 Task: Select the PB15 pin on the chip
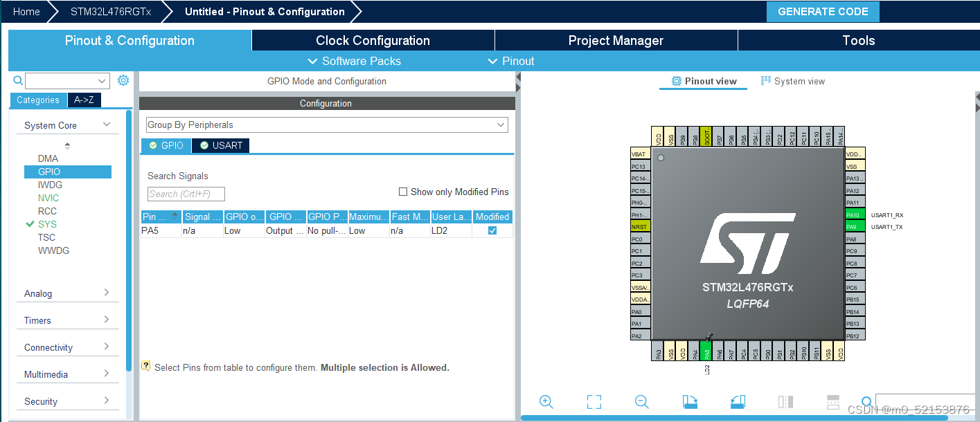coord(855,300)
